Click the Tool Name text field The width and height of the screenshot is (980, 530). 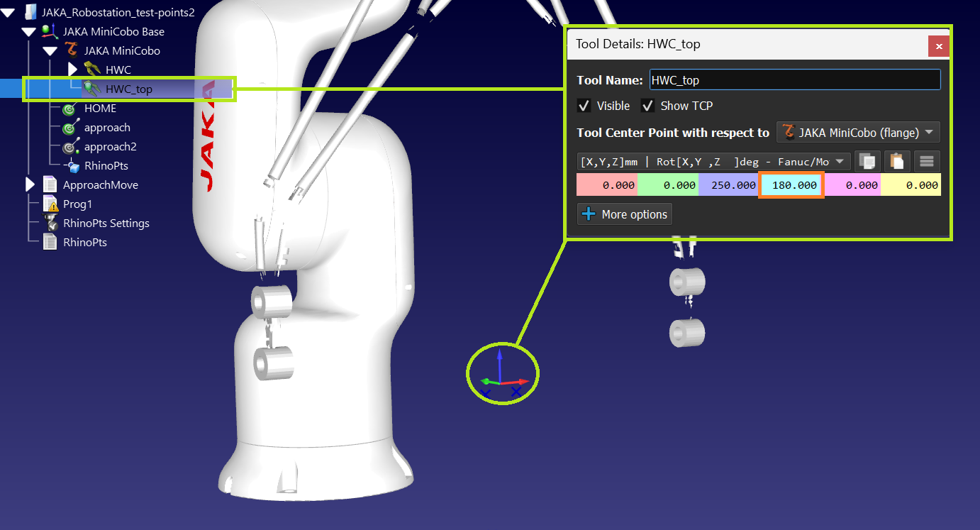click(794, 80)
